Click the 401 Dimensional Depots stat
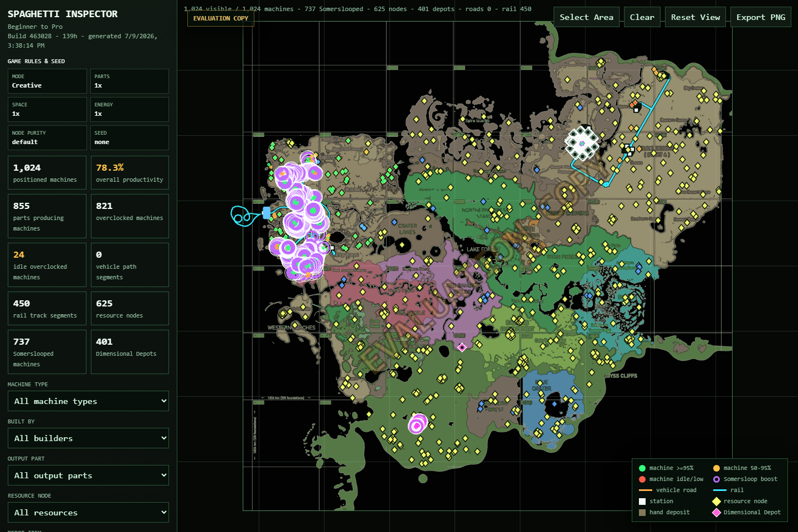The width and height of the screenshot is (798, 532). click(x=130, y=352)
